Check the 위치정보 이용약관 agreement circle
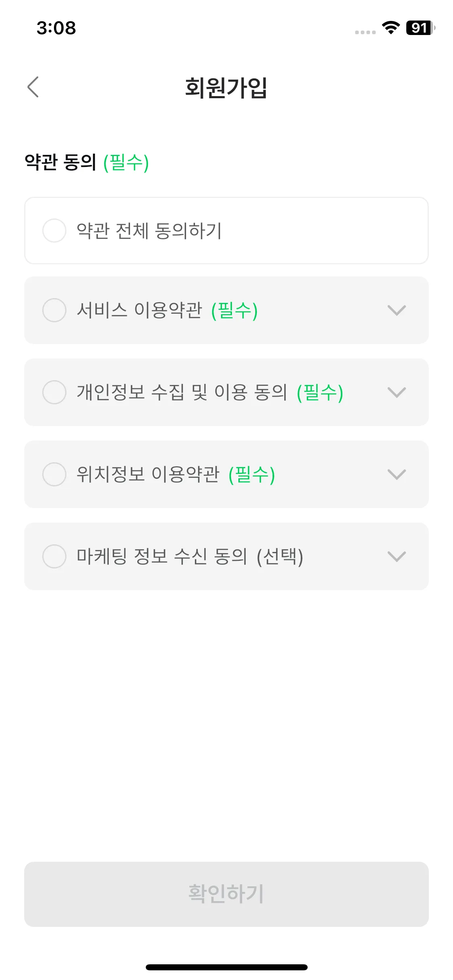Viewport: 453px width, 980px height. coord(54,474)
